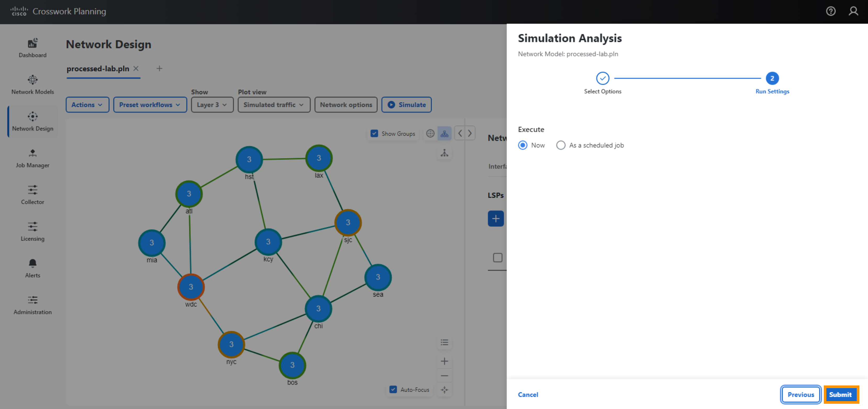Click the nyc site node
Screen dimensions: 868x409
[231, 344]
